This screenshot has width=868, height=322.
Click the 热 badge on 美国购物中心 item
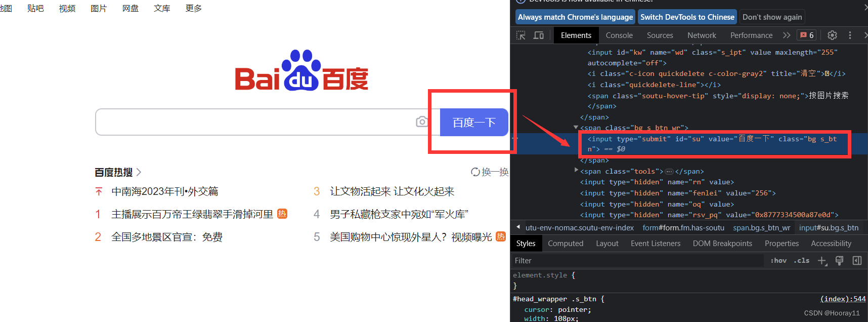click(501, 236)
